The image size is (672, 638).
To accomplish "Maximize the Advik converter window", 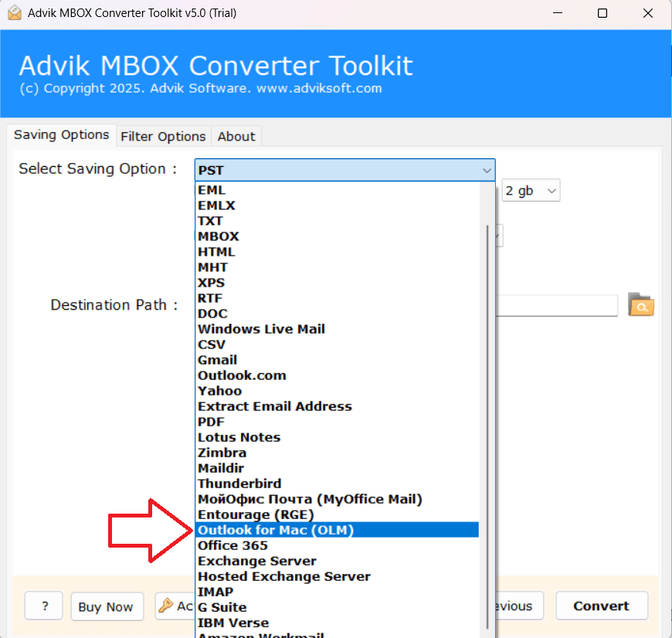I will (602, 13).
